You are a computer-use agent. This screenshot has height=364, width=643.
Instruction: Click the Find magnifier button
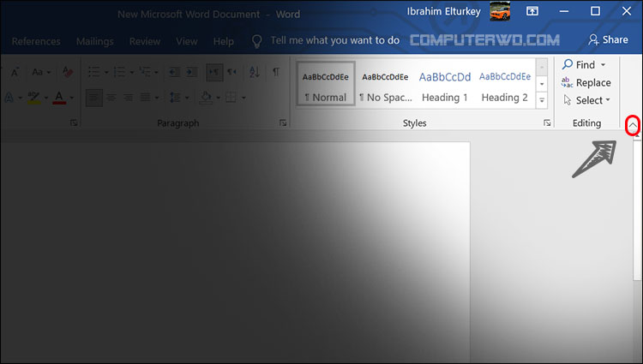[x=579, y=65]
